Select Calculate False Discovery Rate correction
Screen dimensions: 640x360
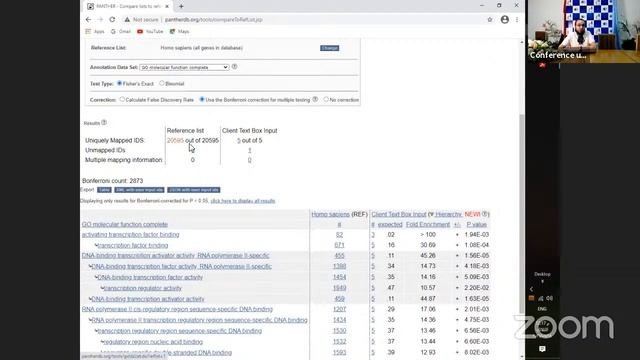click(x=122, y=99)
